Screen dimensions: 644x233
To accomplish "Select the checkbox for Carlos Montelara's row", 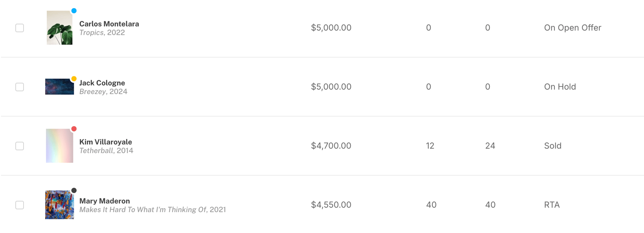I will point(19,27).
